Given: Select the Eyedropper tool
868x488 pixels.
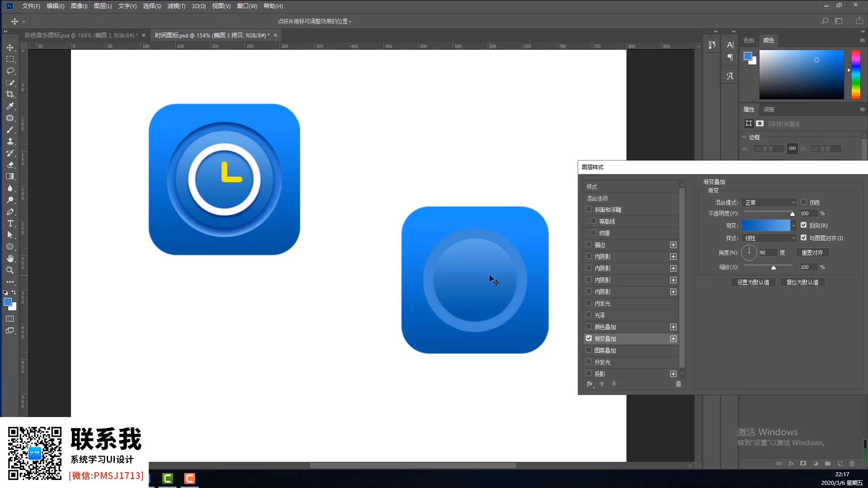Looking at the screenshot, I should point(10,106).
